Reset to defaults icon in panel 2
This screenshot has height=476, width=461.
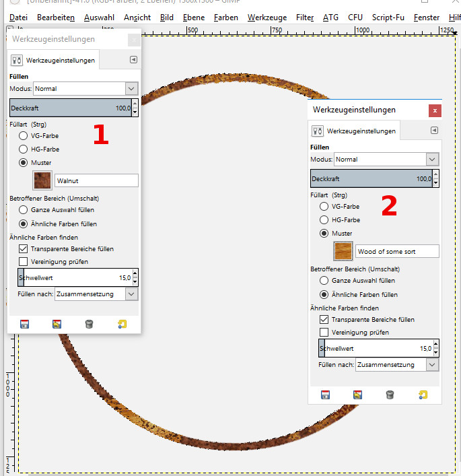(x=423, y=395)
